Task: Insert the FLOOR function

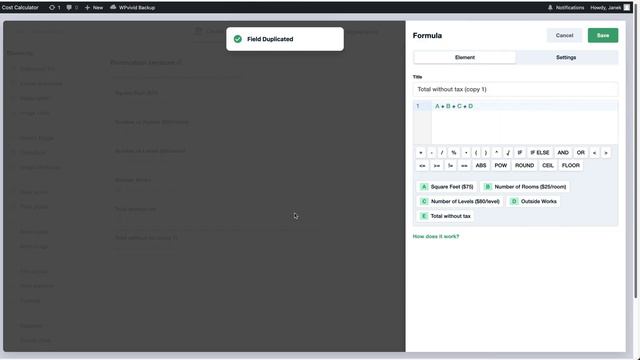Action: (x=571, y=166)
